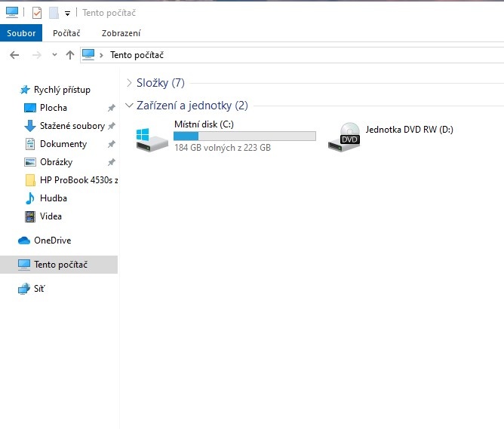
Task: Select the Místní disk (C:) drive icon
Action: [x=152, y=138]
